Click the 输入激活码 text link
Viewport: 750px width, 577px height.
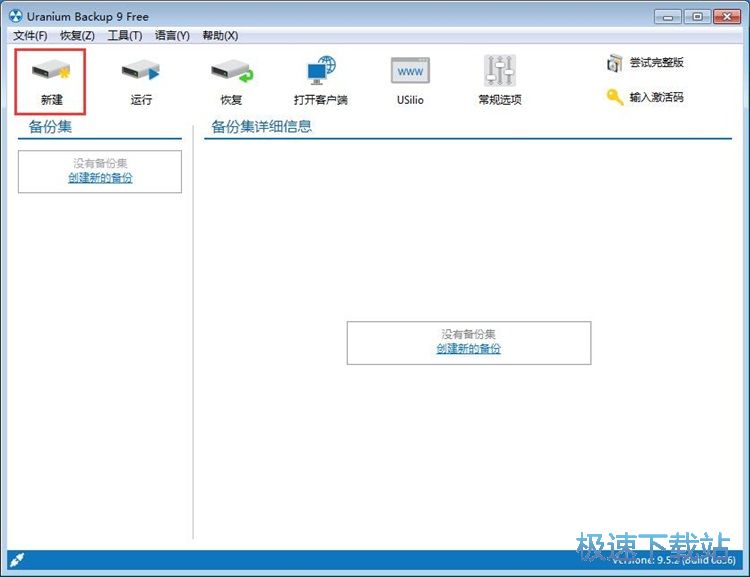[x=656, y=97]
